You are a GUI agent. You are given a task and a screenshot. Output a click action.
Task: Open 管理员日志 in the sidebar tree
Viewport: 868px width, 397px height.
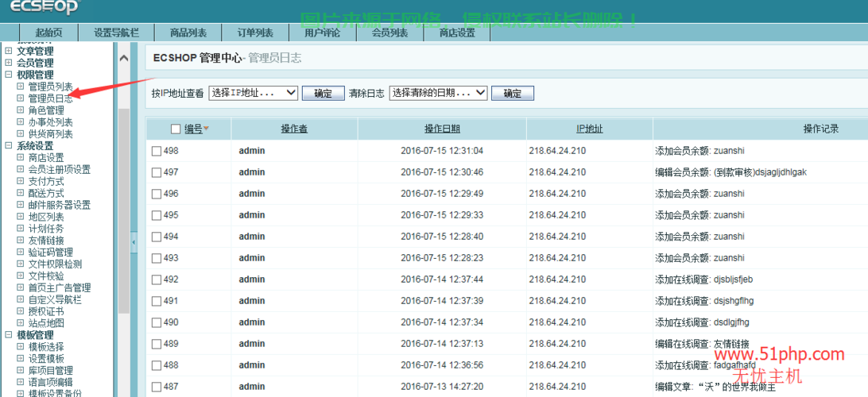(x=51, y=98)
